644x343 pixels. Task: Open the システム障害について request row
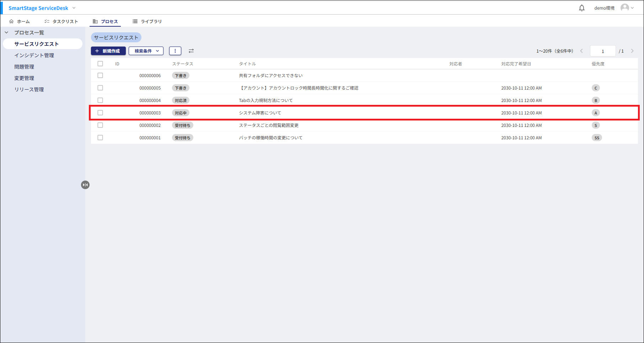pos(260,113)
